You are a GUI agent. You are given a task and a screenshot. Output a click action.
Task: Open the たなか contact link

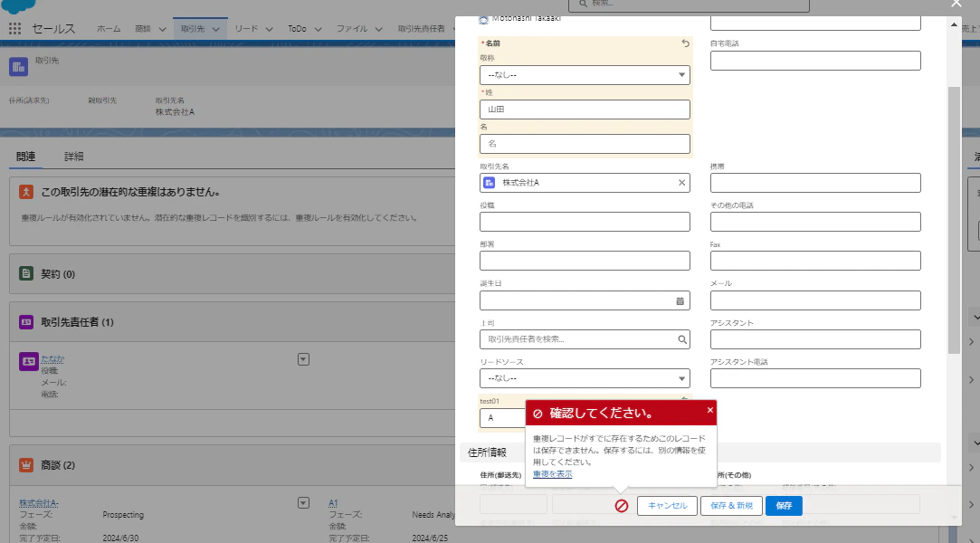pyautogui.click(x=52, y=358)
